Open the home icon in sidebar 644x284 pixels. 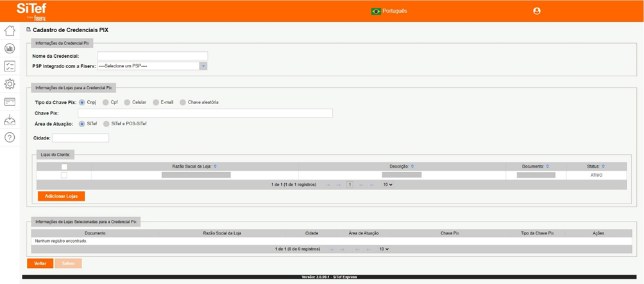tap(10, 31)
